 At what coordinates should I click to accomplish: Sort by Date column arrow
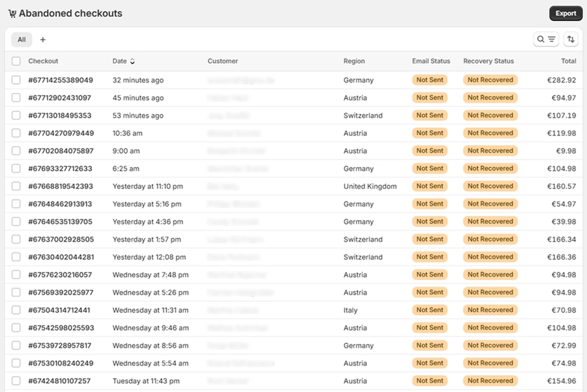tap(132, 61)
